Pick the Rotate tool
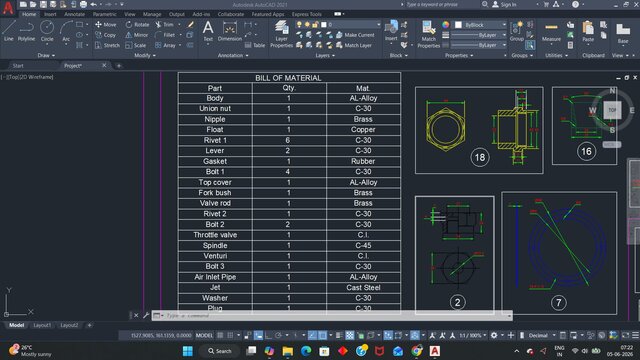Screen dimensions: 640x360 (x=137, y=24)
